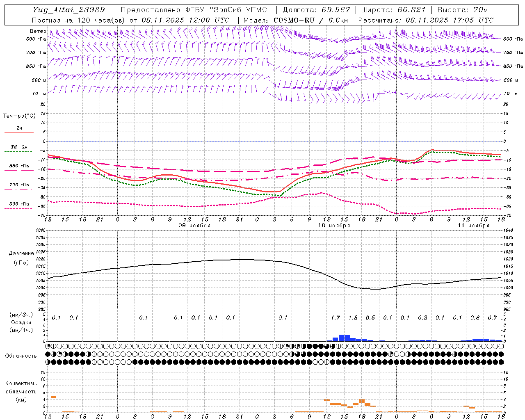Select the 0.3 precipitation total value
This screenshot has width=525, height=420.
pos(422,317)
